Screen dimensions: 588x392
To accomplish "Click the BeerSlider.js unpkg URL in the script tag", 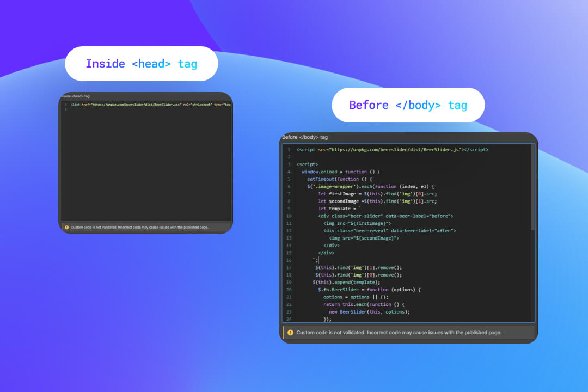I will pos(395,149).
